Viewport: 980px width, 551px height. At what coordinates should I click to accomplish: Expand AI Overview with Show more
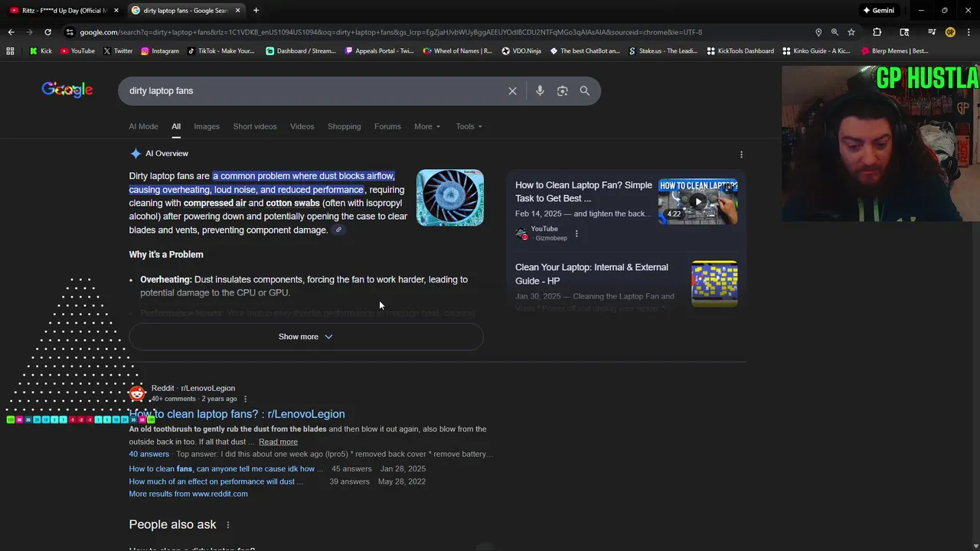306,337
